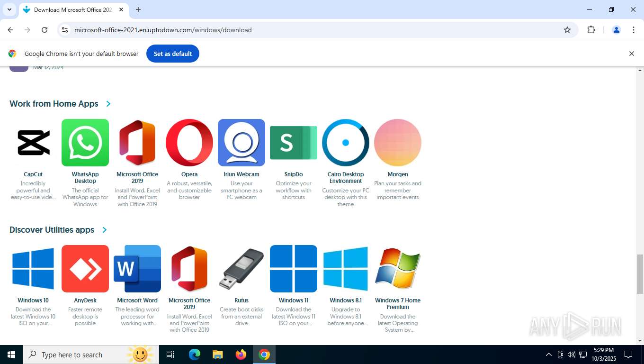Open the SnipDo app icon
This screenshot has width=644, height=364.
click(294, 143)
